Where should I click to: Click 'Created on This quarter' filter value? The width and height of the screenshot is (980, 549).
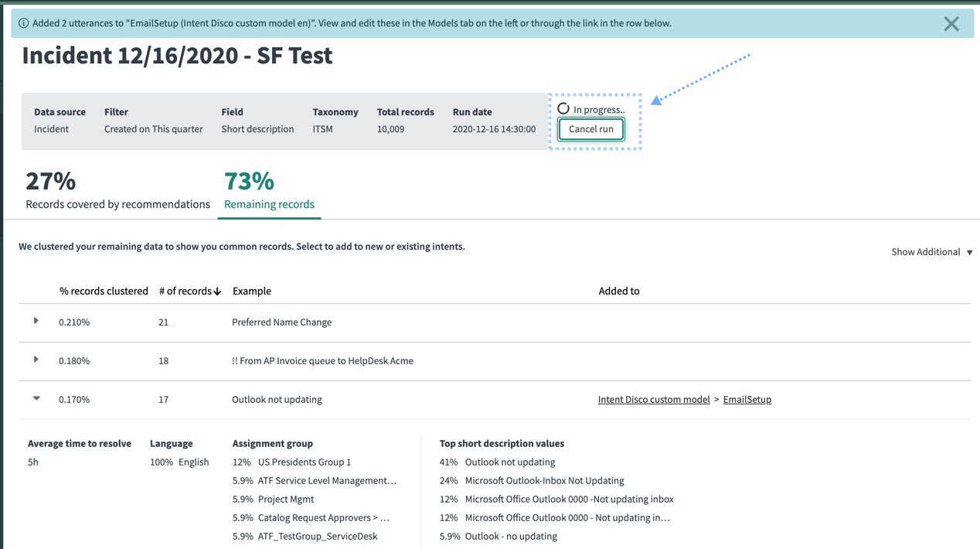[154, 129]
